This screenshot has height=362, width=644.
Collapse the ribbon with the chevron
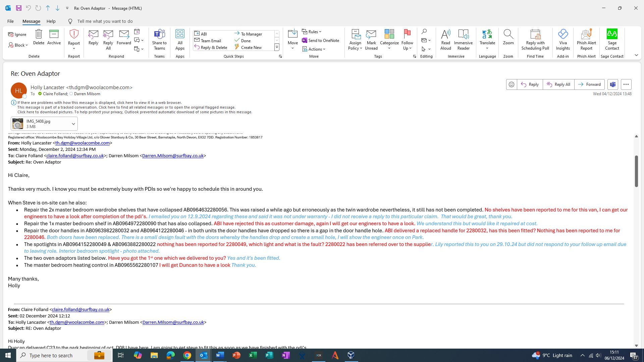pyautogui.click(x=636, y=55)
